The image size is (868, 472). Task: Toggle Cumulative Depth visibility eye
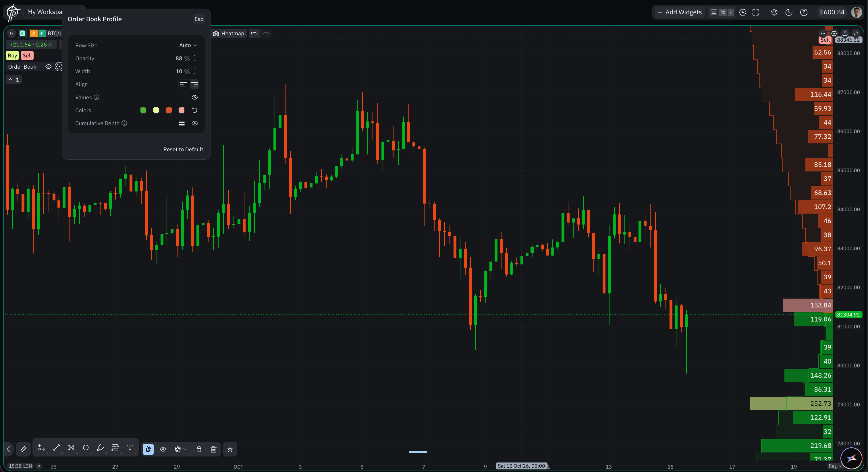click(194, 123)
